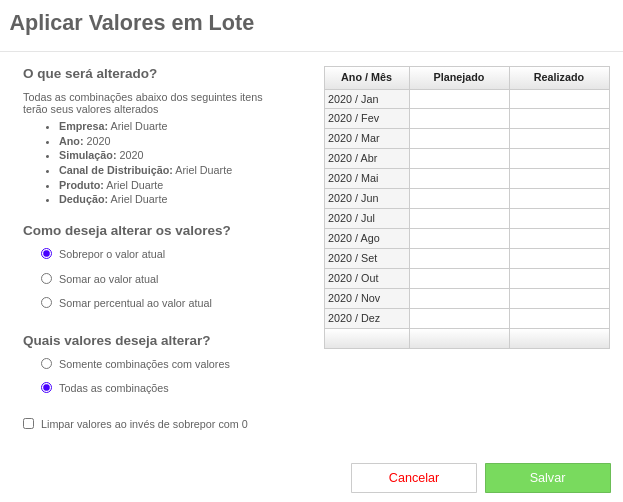Click Realizado cell for 2020 / Set
The image size is (623, 502).
(x=559, y=258)
